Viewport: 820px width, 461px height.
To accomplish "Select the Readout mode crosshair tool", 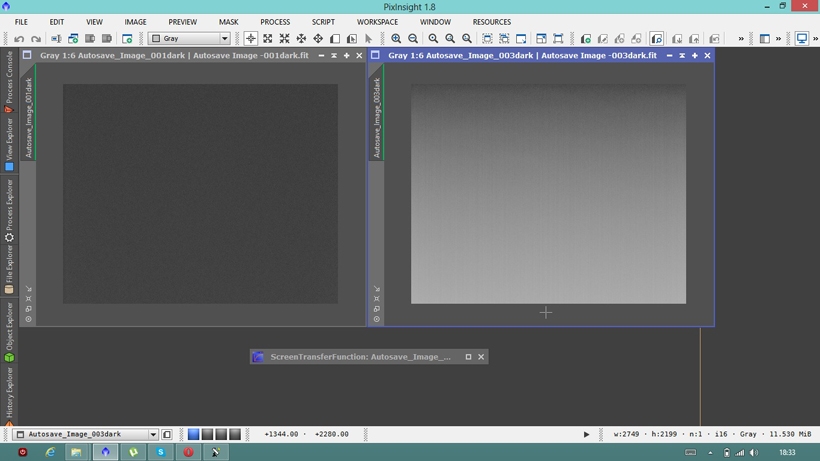I will point(251,39).
